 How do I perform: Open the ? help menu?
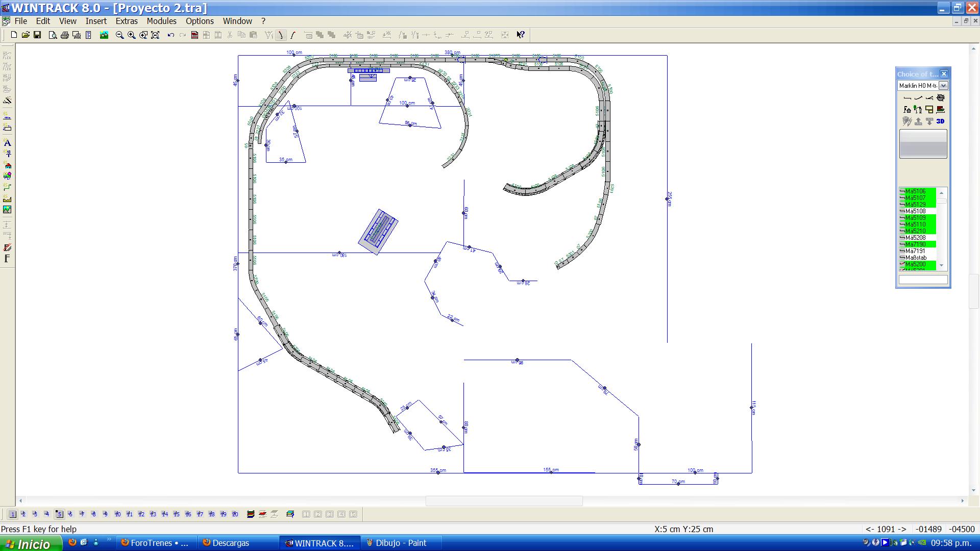click(263, 21)
